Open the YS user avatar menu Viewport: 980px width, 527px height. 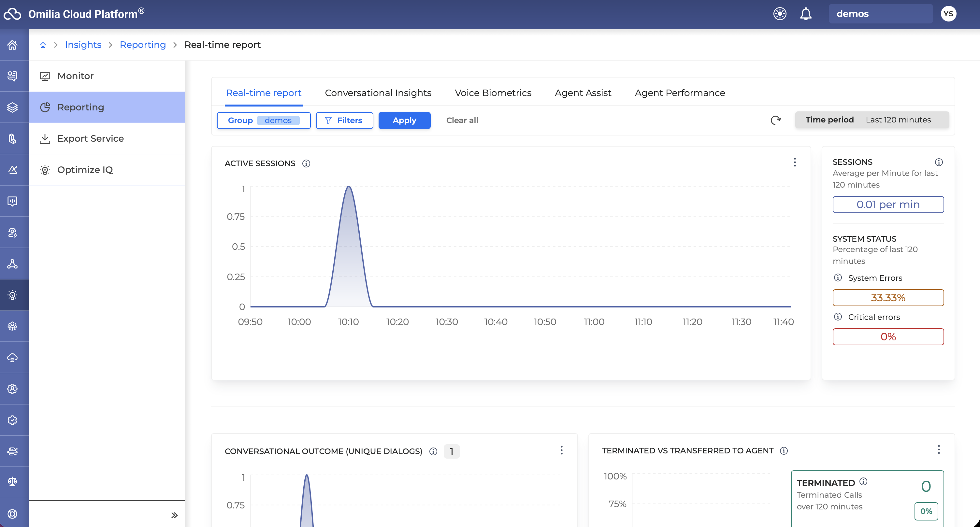pos(948,14)
